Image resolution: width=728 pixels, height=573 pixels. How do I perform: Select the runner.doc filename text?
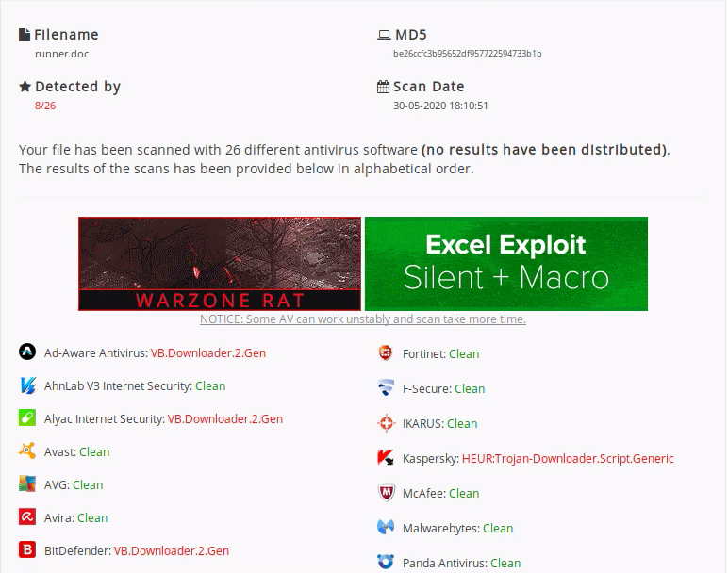[x=61, y=54]
